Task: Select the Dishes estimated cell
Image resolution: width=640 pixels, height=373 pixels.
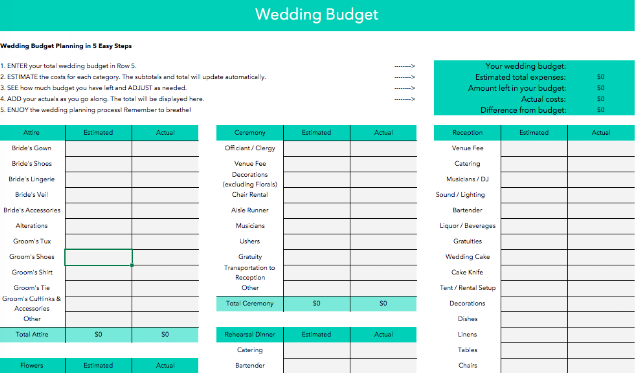Action: point(534,319)
